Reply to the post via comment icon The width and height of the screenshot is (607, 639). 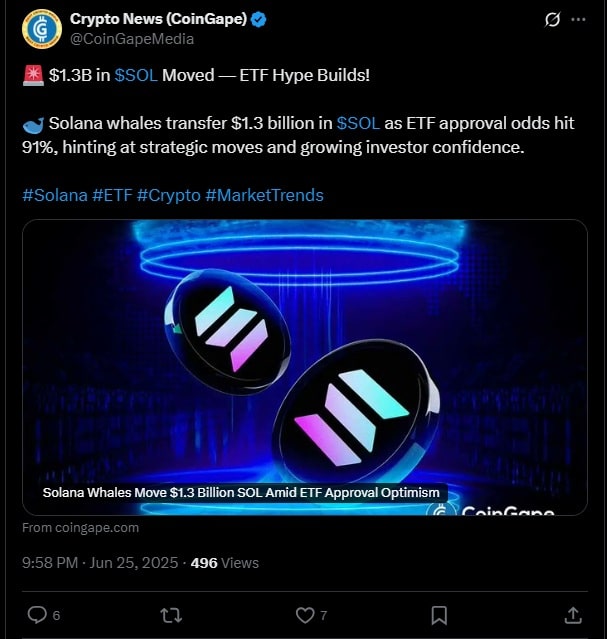[37, 614]
